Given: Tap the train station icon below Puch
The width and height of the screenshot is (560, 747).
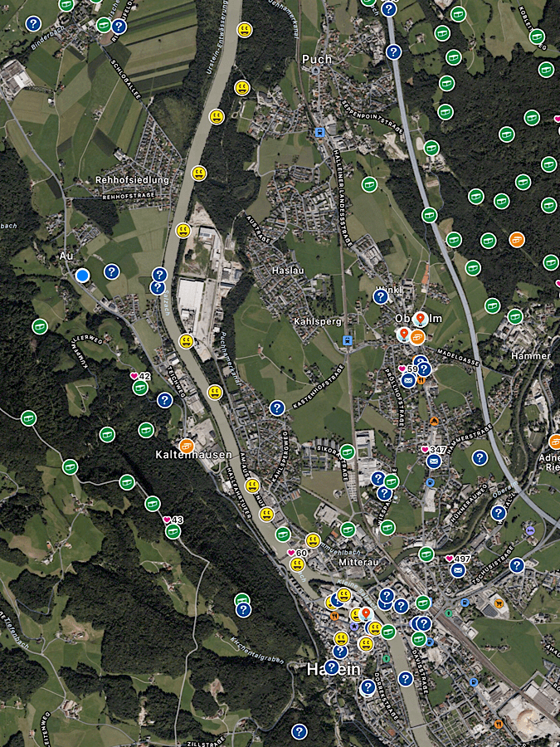Looking at the screenshot, I should pyautogui.click(x=320, y=132).
